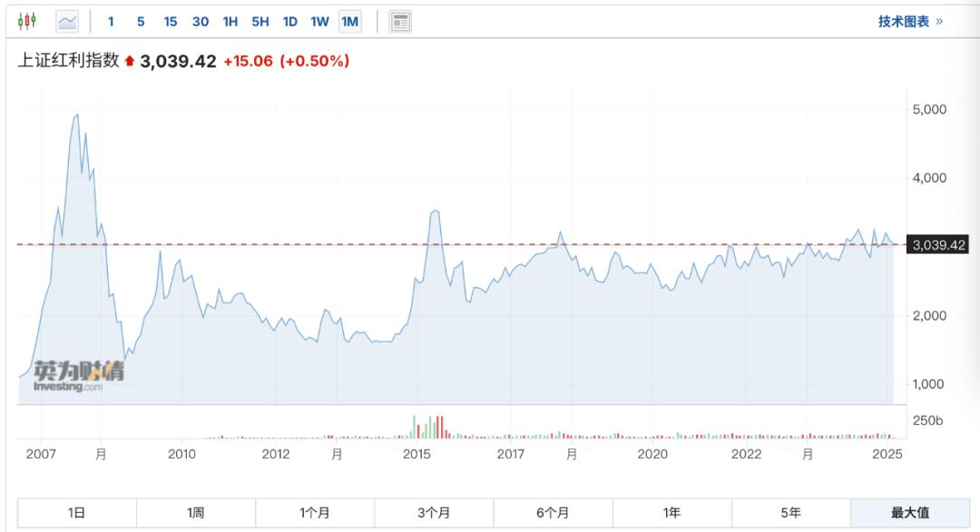This screenshot has height=532, width=980.
Task: Click the Investing.com watermark logo
Action: coord(69,377)
